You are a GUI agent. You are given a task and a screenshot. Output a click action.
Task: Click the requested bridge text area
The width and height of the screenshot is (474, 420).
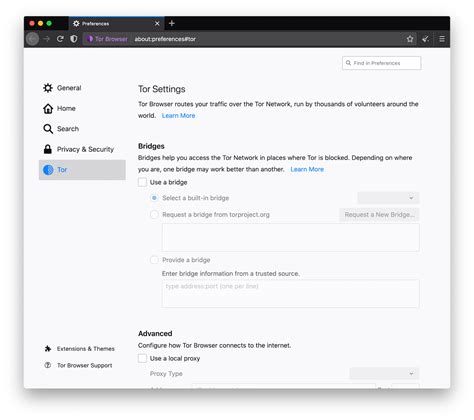coord(290,237)
